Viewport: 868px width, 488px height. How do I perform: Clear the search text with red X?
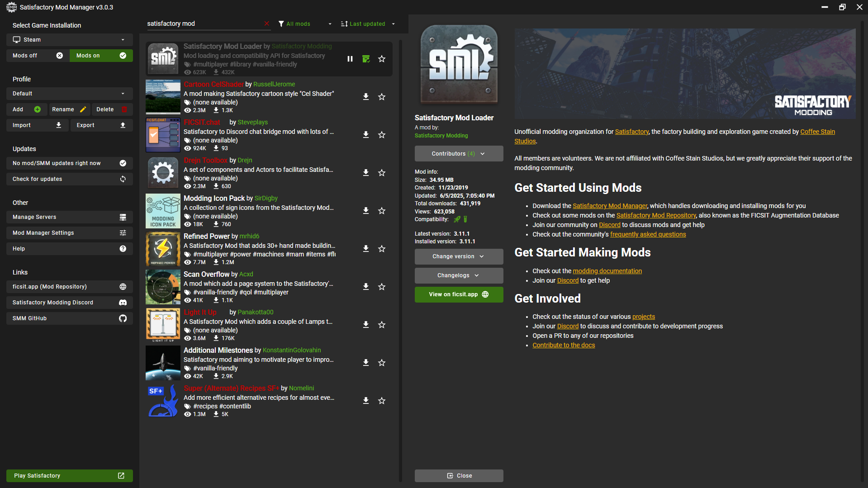(x=266, y=24)
